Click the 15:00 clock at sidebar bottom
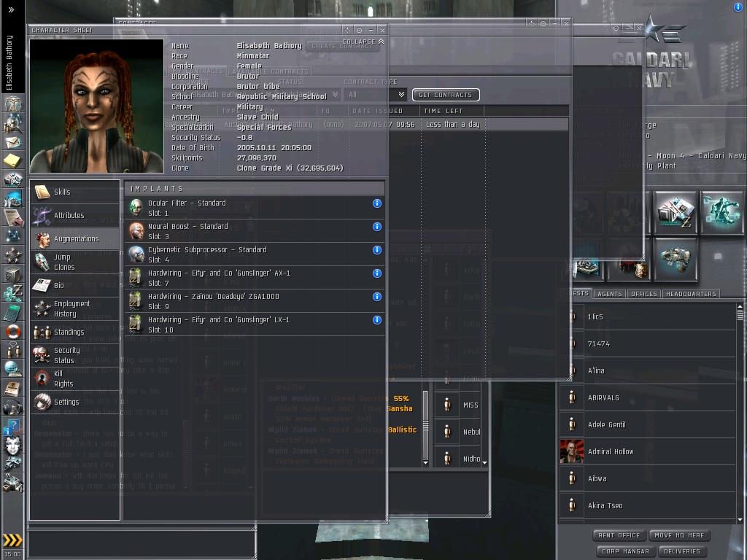 13,554
